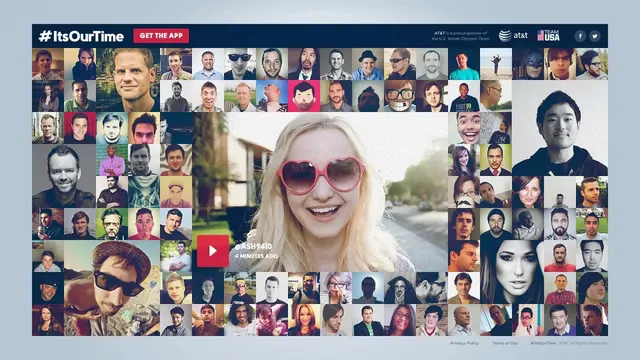Open the large featured heart-sunglasses video image

pos(320,192)
